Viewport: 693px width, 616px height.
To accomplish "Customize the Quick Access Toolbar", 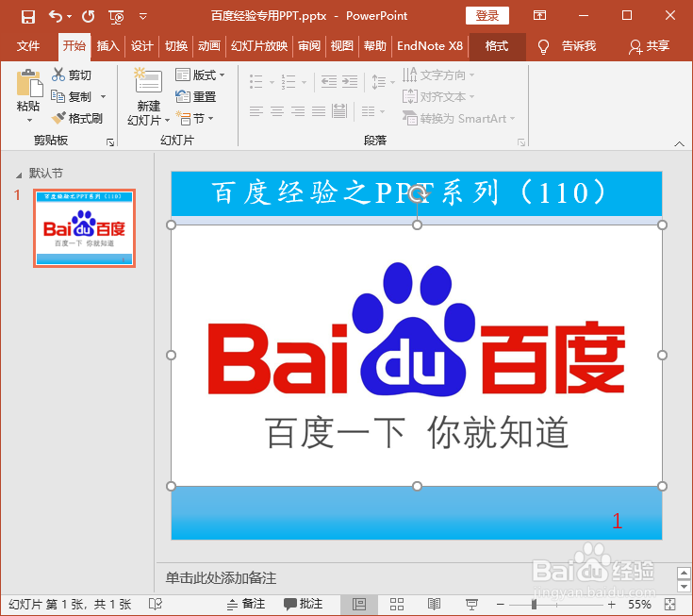I will click(x=142, y=17).
